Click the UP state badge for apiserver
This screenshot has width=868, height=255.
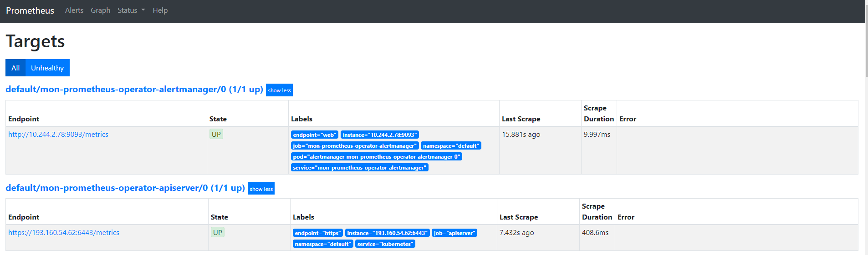[218, 232]
